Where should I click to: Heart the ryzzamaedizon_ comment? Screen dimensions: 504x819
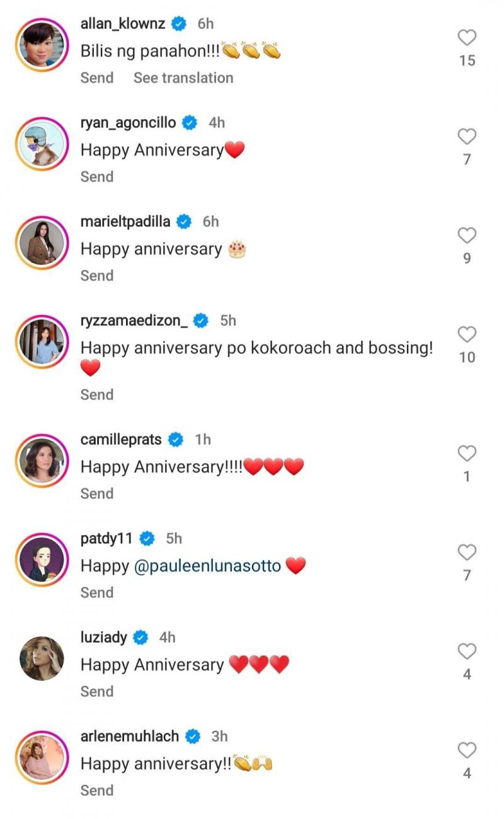(x=467, y=335)
